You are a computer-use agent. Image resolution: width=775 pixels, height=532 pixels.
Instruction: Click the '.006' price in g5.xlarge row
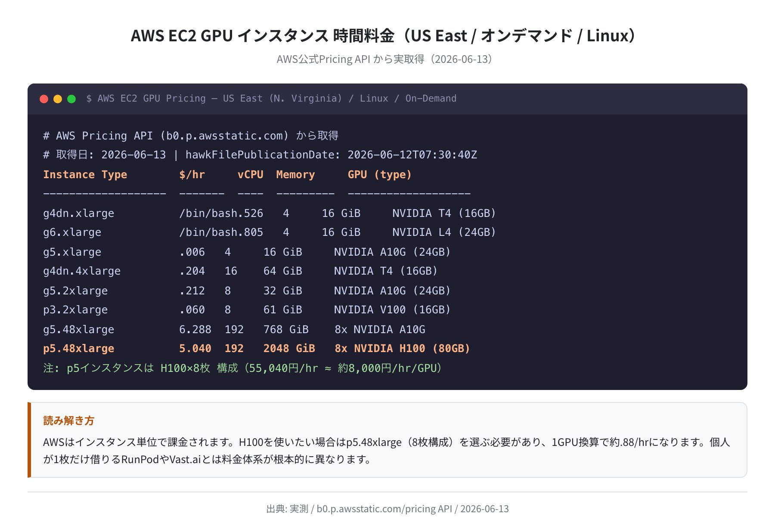coord(192,252)
